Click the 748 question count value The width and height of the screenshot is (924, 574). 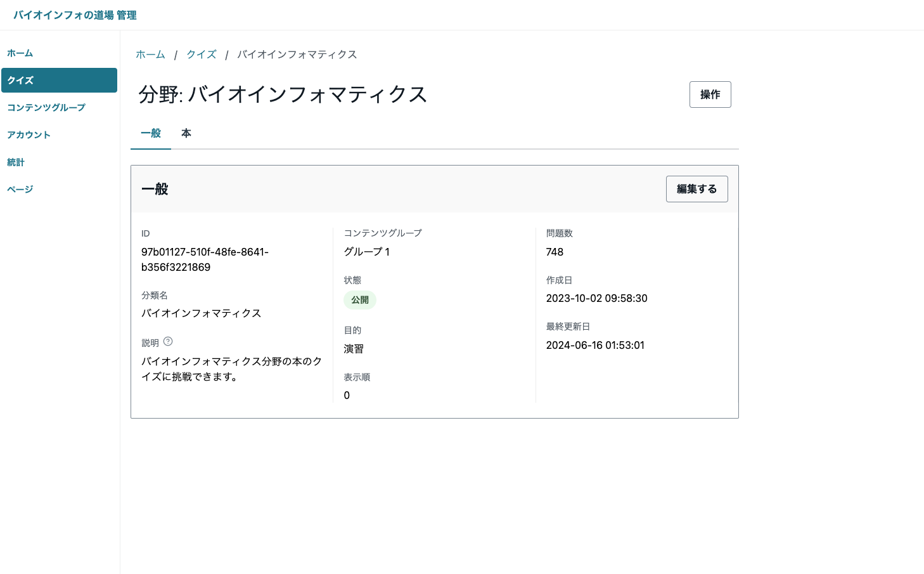pyautogui.click(x=555, y=252)
